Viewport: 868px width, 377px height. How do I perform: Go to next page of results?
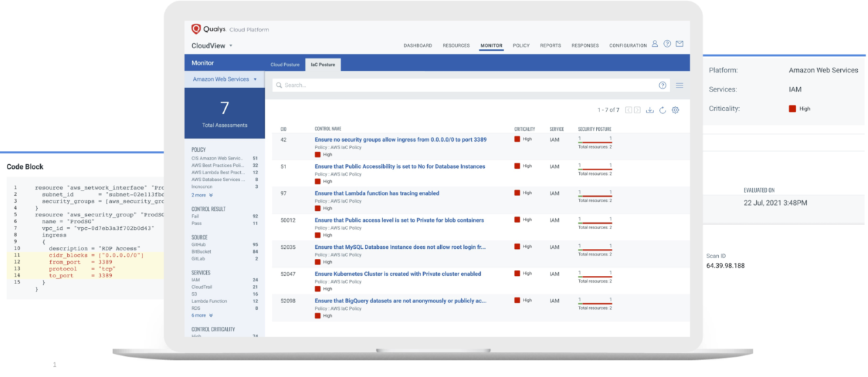click(x=637, y=110)
